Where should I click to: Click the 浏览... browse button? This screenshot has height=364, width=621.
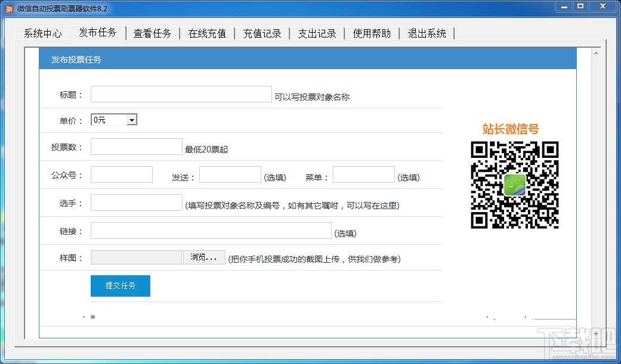[204, 257]
